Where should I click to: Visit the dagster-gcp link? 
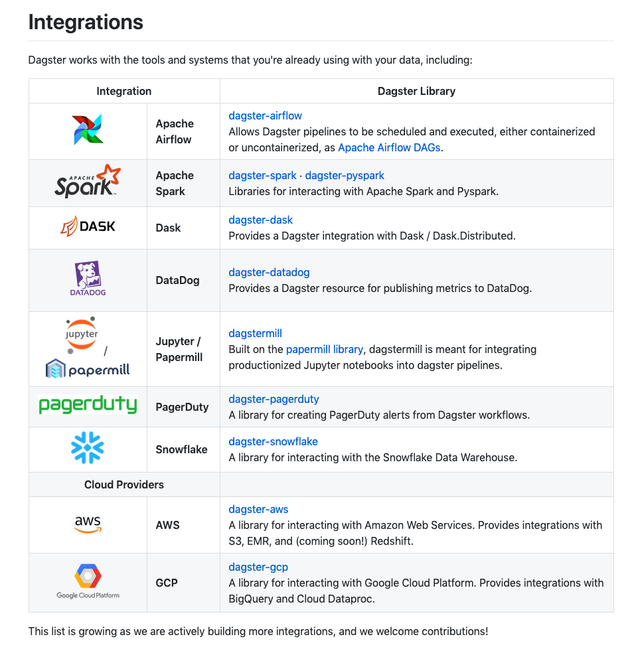click(x=258, y=567)
